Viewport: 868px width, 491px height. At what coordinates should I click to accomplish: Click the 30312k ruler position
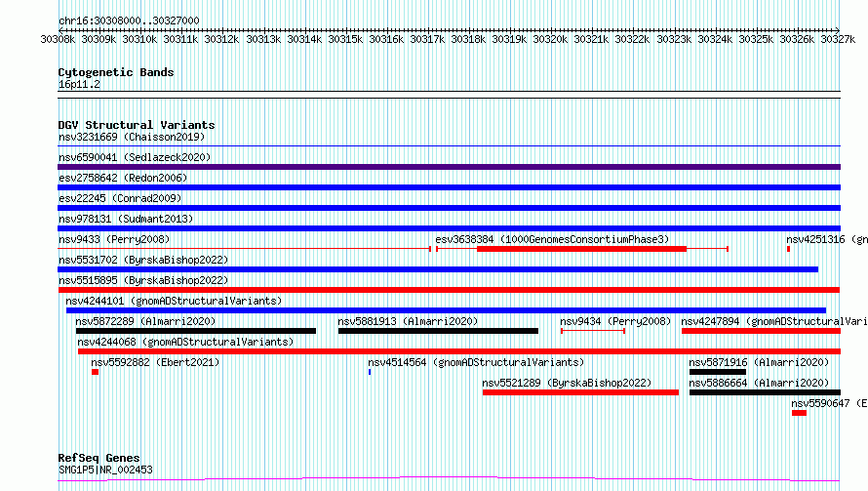click(x=221, y=39)
